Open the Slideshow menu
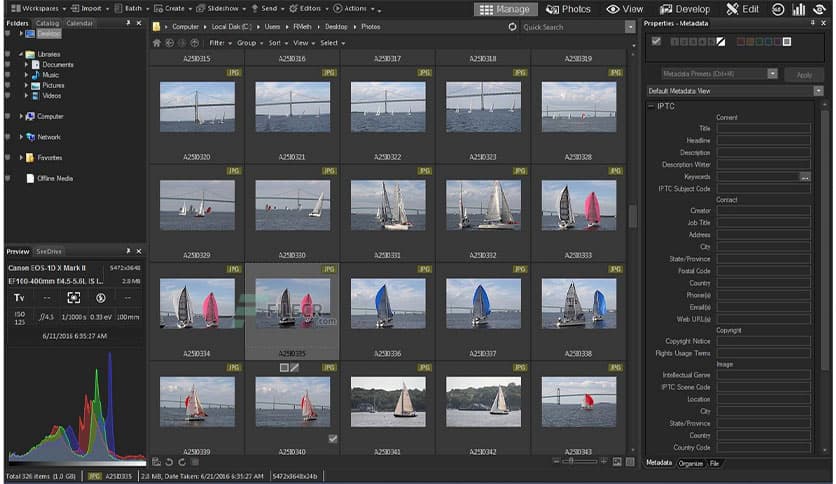This screenshot has width=836, height=484. 221,9
